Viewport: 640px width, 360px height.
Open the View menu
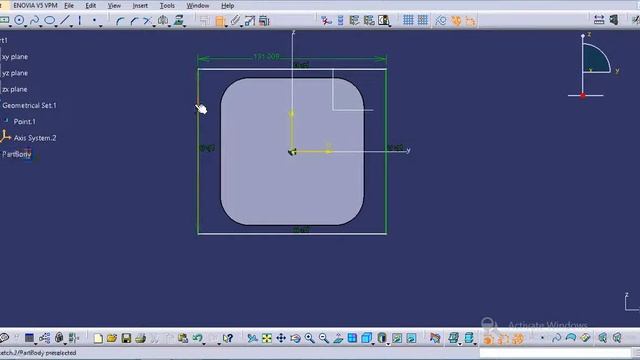click(x=114, y=6)
